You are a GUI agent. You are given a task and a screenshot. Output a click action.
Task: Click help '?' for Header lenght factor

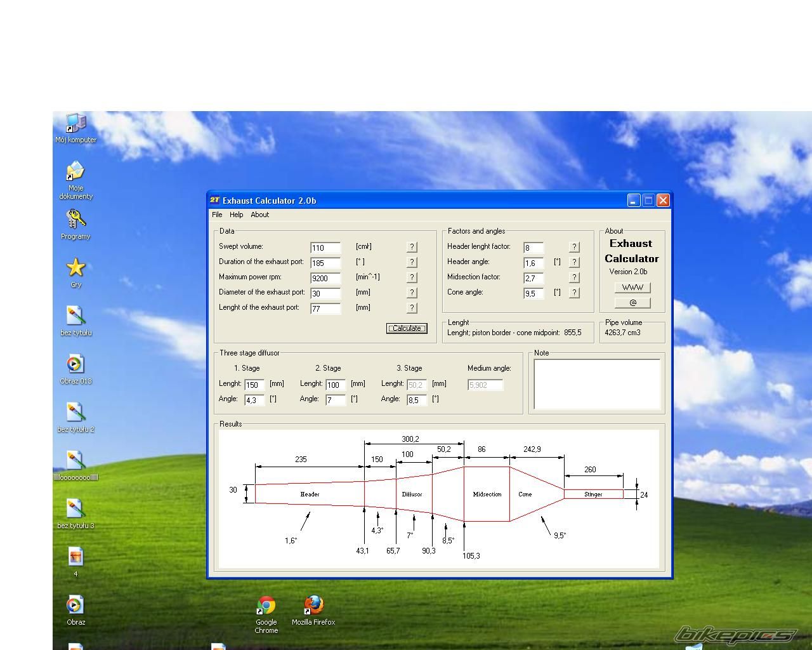tap(574, 247)
